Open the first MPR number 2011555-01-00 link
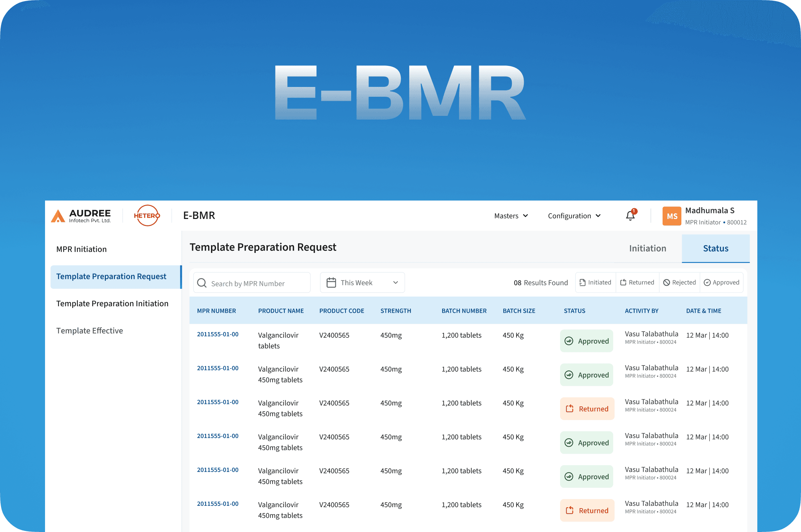The image size is (801, 532). (x=218, y=334)
